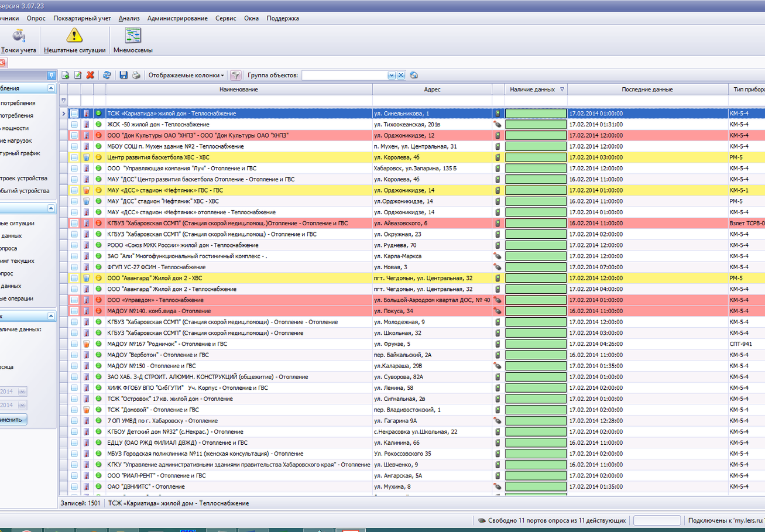Sort by the Наименование column header
765x532 pixels.
[239, 90]
